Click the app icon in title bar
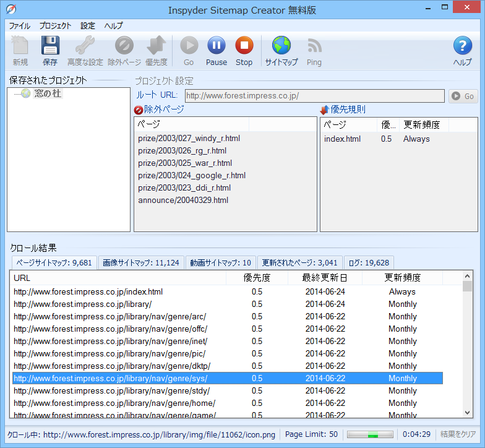Screen dimensions: 485x448 [11, 9]
